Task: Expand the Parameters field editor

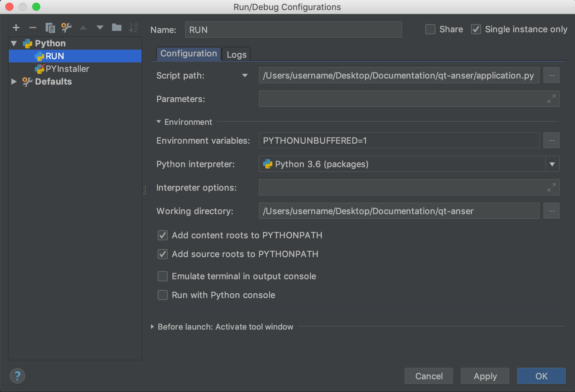Action: [x=552, y=99]
